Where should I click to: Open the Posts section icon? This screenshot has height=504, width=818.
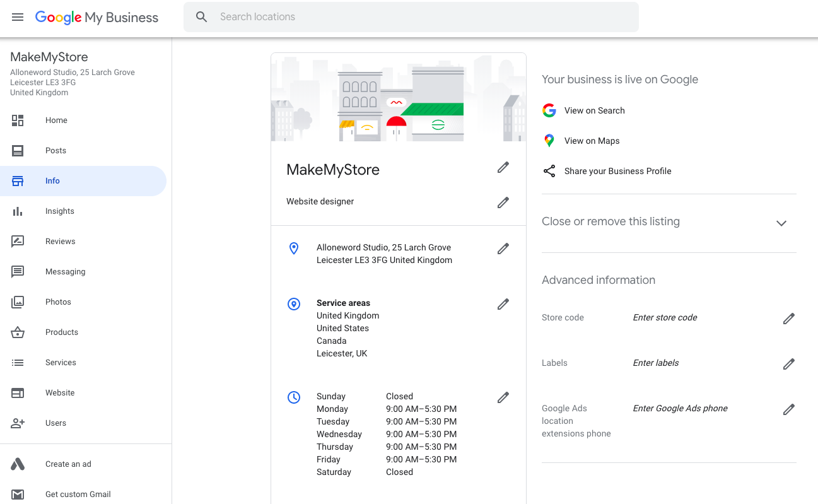tap(18, 150)
